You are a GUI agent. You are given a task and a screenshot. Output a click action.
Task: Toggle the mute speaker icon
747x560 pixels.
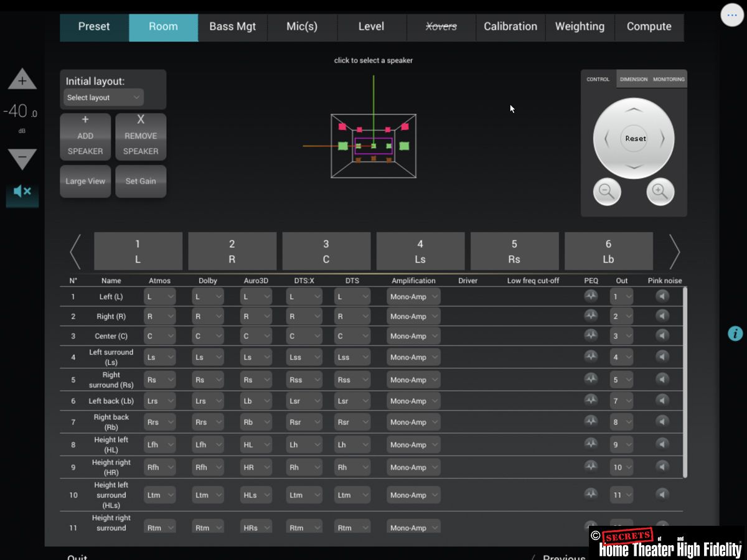[22, 192]
